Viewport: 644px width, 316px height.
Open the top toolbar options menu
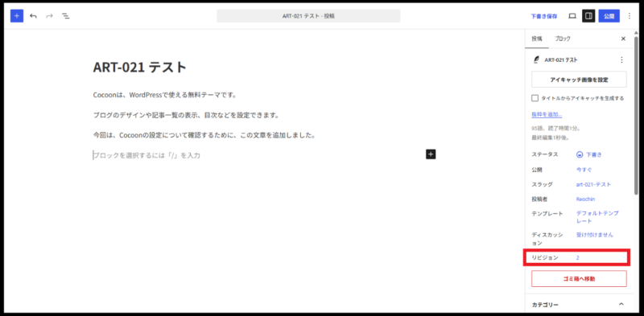(630, 16)
